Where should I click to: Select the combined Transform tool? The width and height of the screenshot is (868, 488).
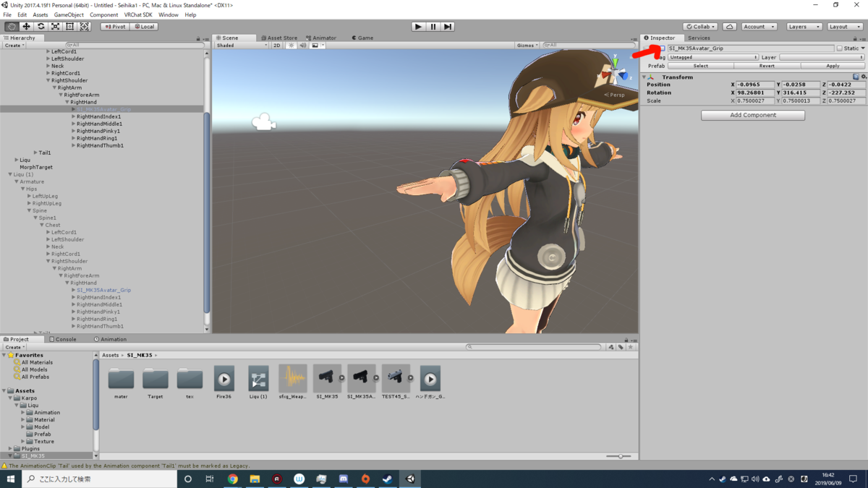[85, 27]
